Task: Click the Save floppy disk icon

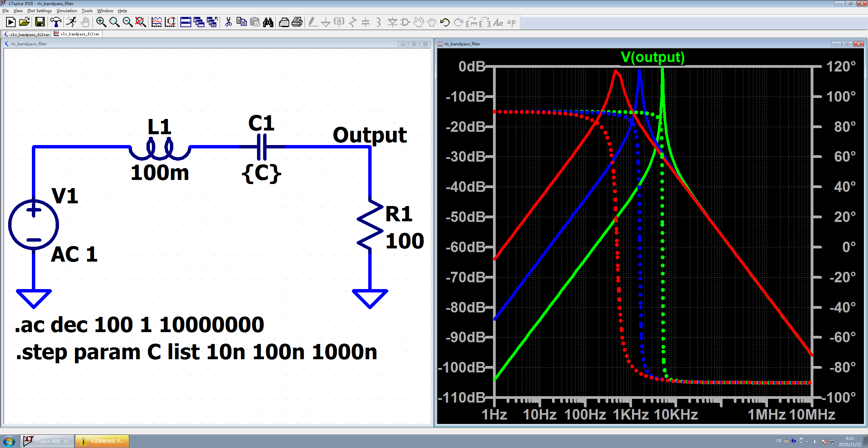Action: [40, 22]
